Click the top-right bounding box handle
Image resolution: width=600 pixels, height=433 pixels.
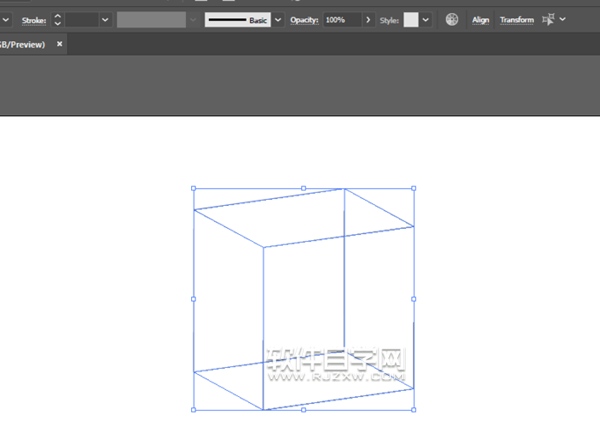pyautogui.click(x=414, y=188)
